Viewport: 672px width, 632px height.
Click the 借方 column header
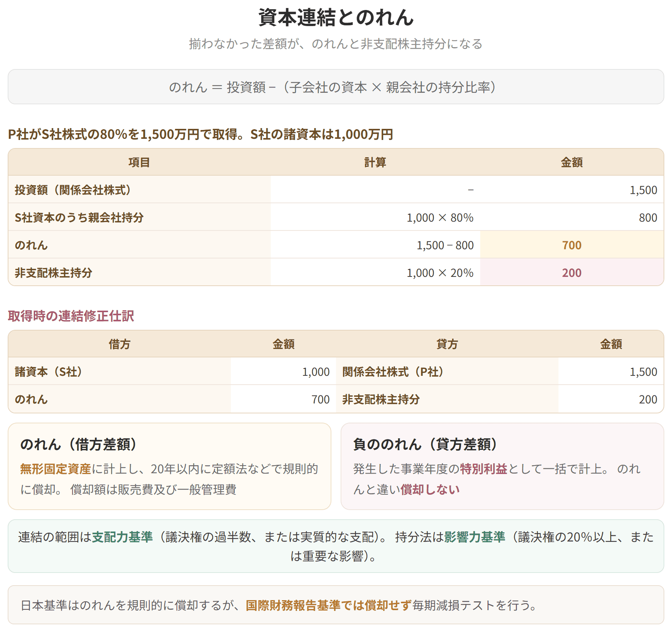pos(119,344)
